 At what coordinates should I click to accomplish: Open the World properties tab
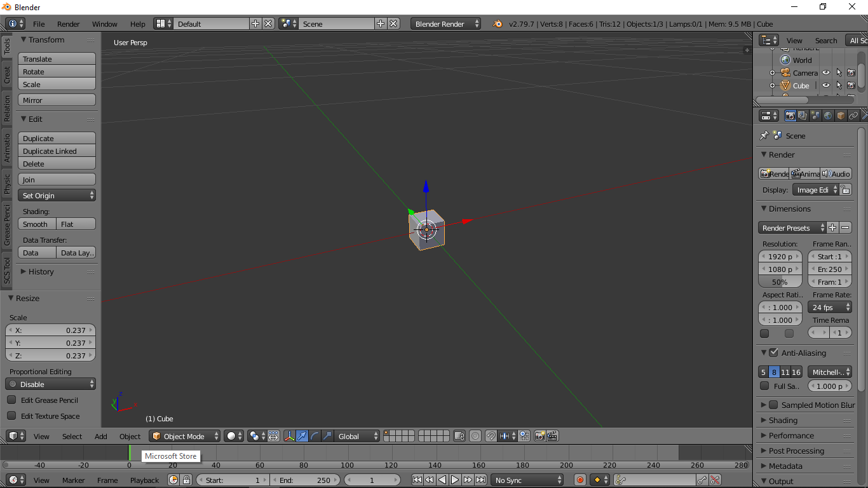[x=828, y=116]
